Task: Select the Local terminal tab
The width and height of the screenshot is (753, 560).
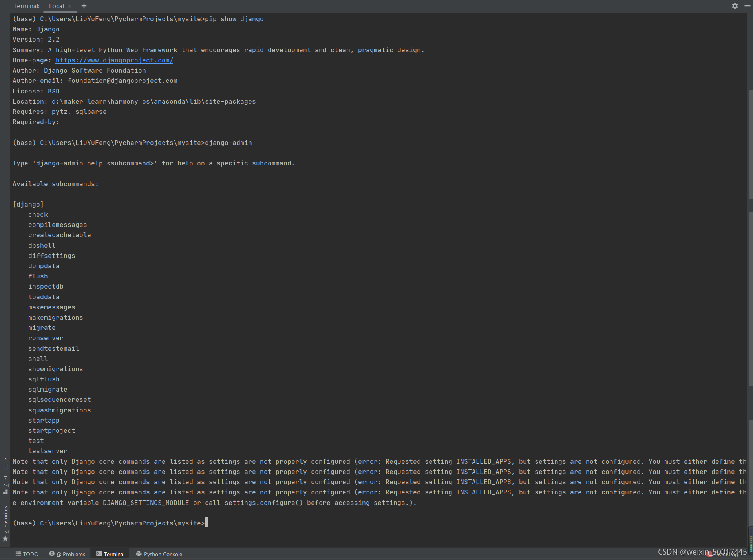Action: (57, 6)
